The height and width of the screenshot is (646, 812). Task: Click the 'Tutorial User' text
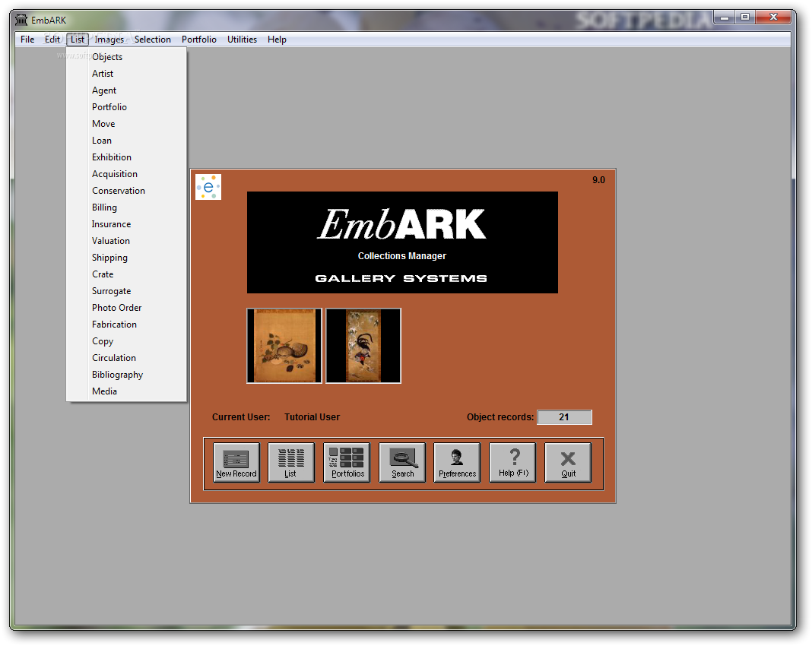tap(312, 417)
